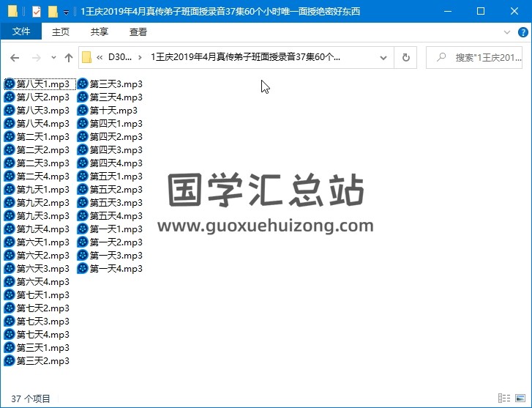Switch to the 查看 ribbon tab
The image size is (532, 408).
pyautogui.click(x=138, y=31)
